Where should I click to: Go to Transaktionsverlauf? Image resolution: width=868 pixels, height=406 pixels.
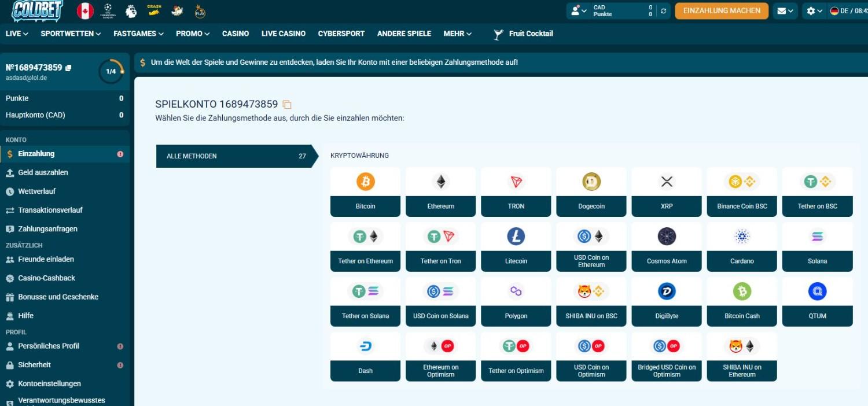[65, 210]
